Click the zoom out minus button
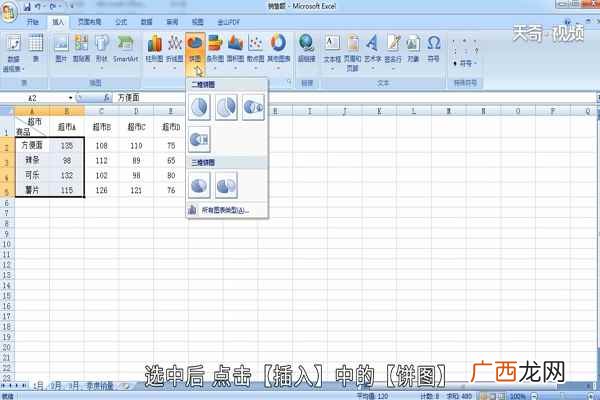 (534, 396)
